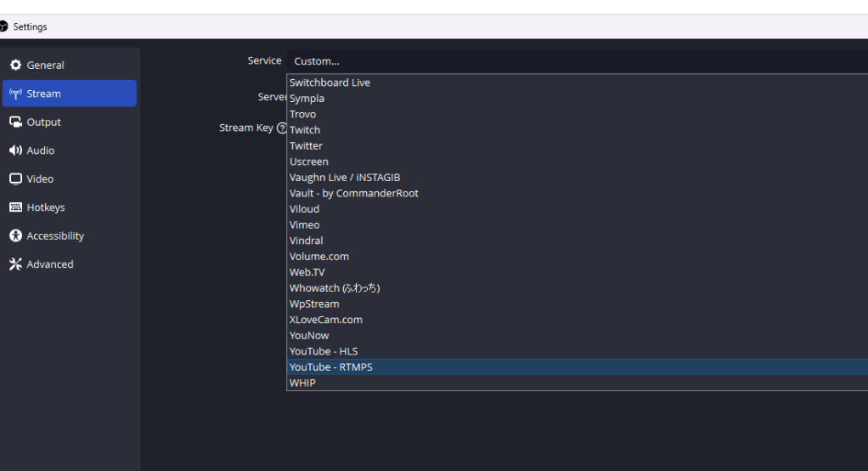
Task: Choose WHIP at bottom of list
Action: (x=578, y=383)
